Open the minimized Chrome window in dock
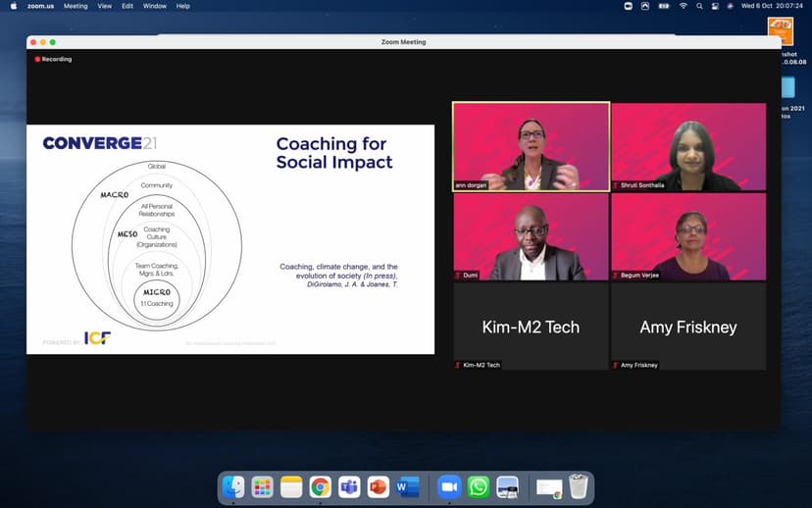The image size is (812, 508). (549, 488)
